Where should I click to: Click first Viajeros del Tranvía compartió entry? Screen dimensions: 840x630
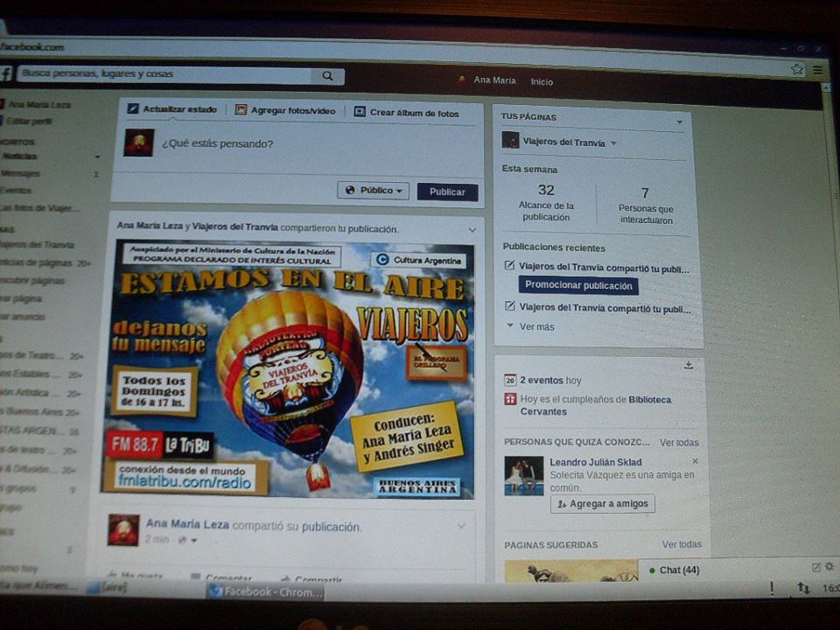tap(604, 268)
